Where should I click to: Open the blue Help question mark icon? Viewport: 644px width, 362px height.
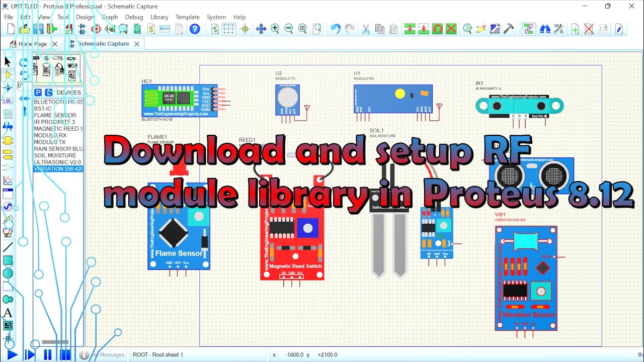click(x=195, y=29)
